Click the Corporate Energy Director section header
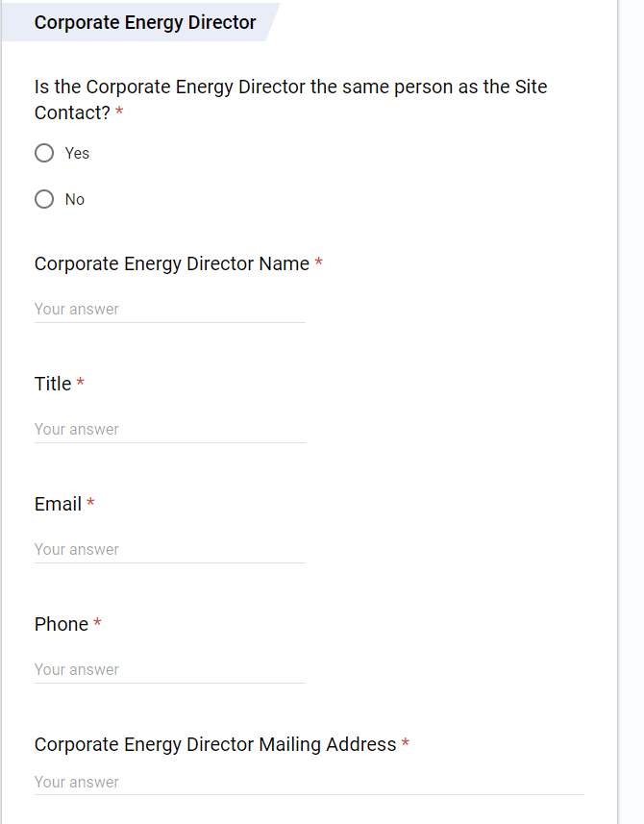 [x=145, y=22]
